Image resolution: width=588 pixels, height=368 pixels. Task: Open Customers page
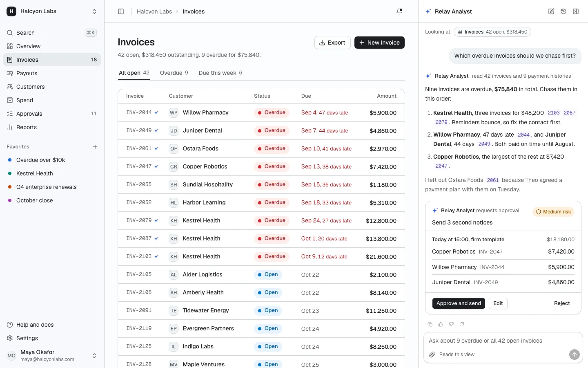pos(52,87)
